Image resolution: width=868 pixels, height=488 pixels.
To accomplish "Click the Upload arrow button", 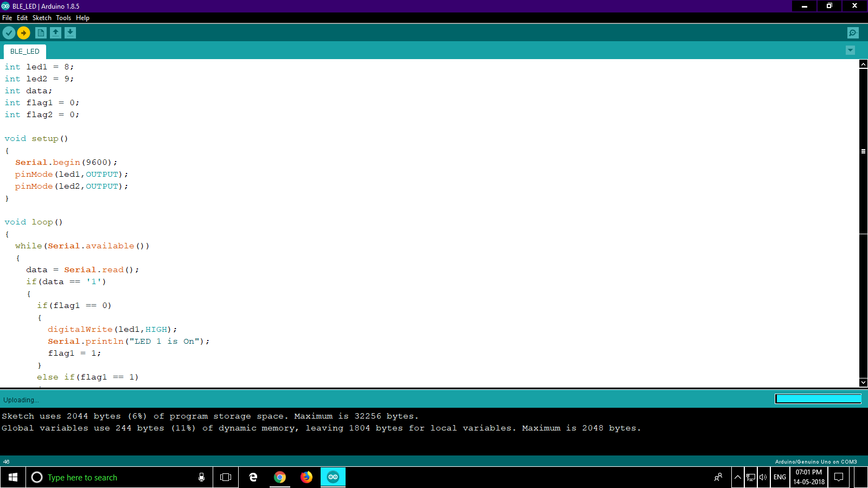I will coord(23,33).
